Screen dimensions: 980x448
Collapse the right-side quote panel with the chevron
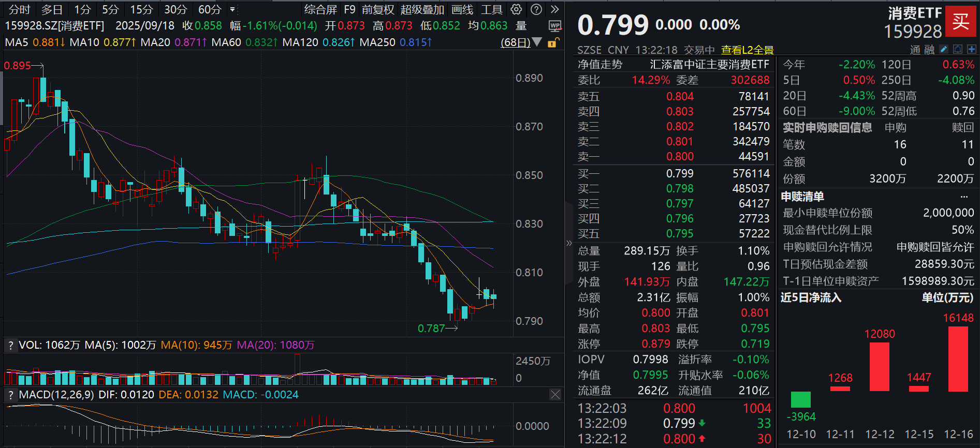(x=569, y=243)
